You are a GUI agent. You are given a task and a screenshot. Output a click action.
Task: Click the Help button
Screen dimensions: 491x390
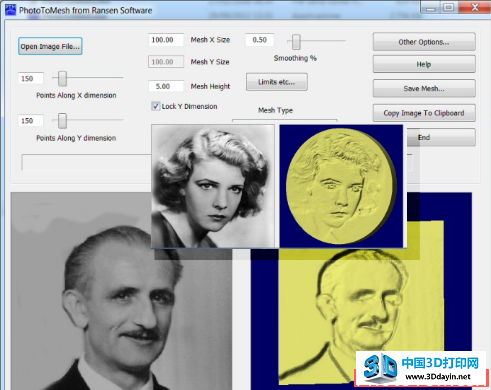(424, 64)
